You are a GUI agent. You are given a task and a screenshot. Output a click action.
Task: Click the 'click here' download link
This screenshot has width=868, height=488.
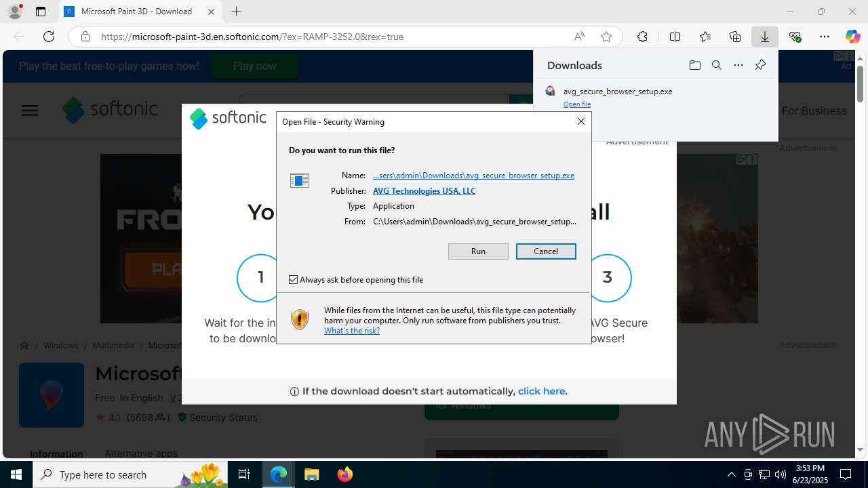pos(542,391)
